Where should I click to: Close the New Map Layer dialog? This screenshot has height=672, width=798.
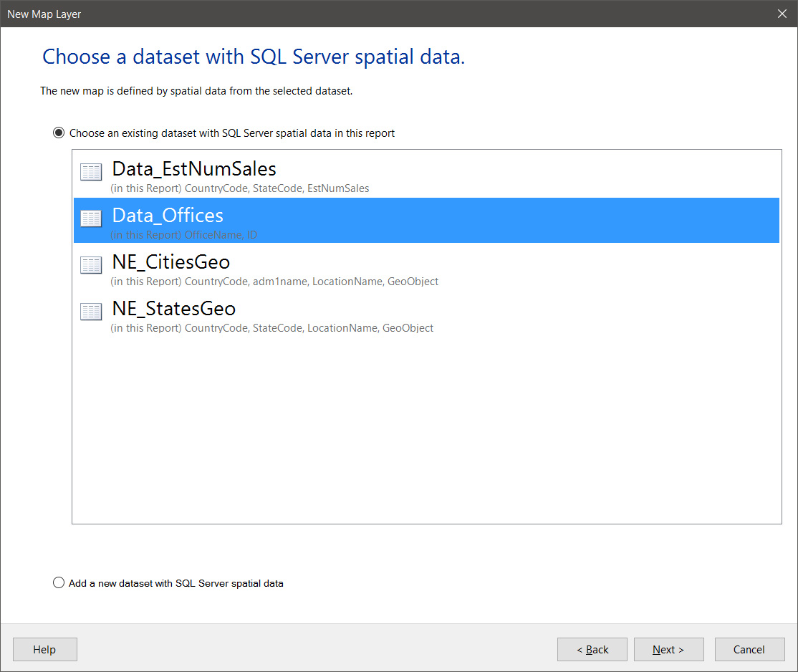pos(782,14)
